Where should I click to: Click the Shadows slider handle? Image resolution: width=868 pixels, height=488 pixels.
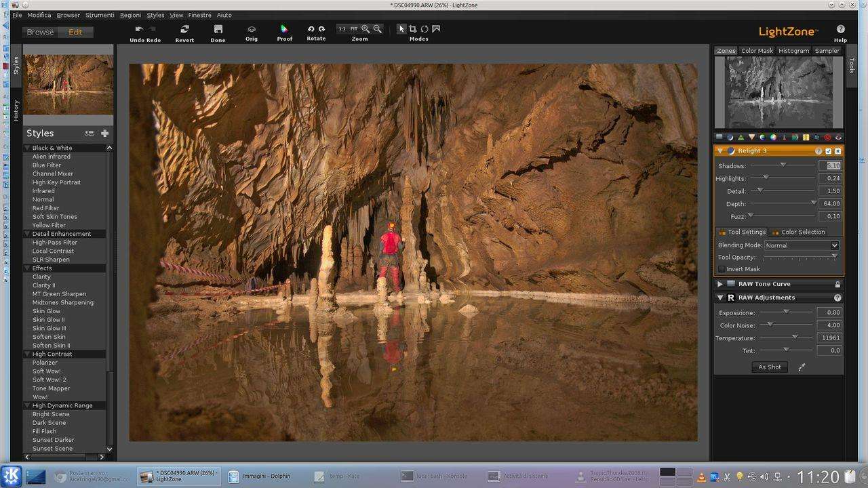click(x=783, y=165)
